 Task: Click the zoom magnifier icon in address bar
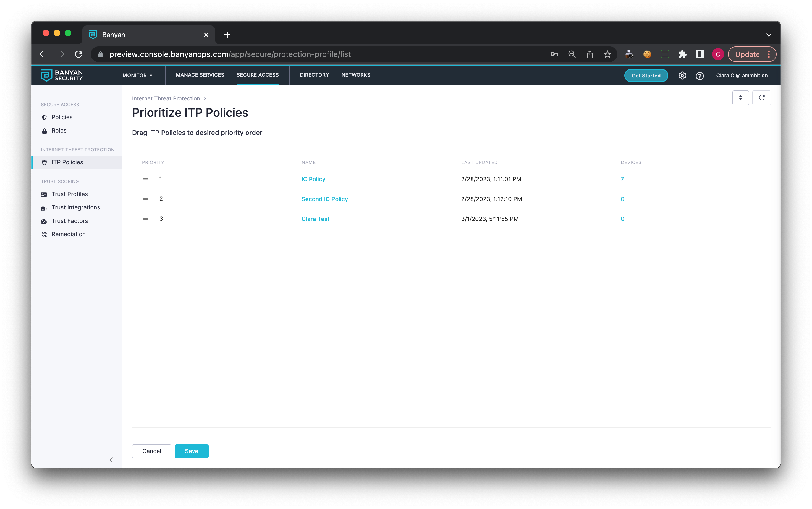coord(572,54)
